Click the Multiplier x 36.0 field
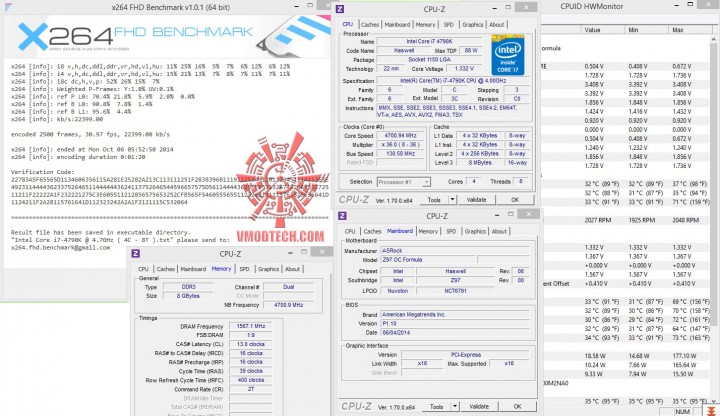This screenshot has height=416, width=720. click(x=400, y=145)
